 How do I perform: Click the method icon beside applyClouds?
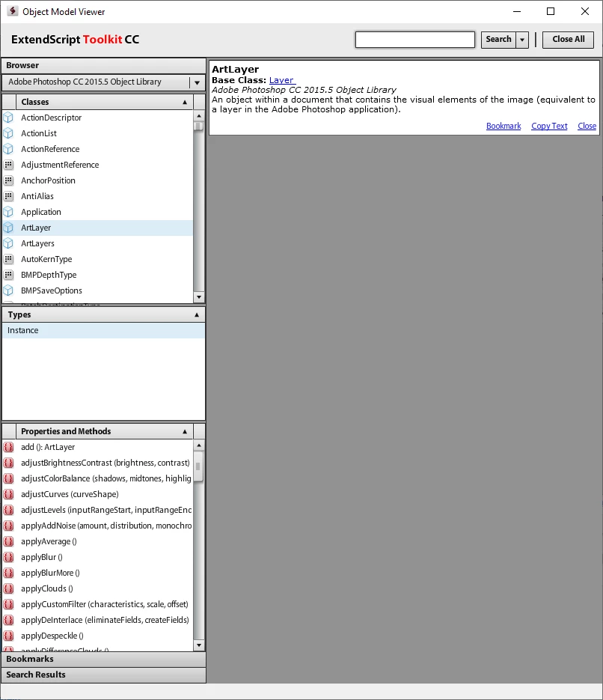[8, 588]
